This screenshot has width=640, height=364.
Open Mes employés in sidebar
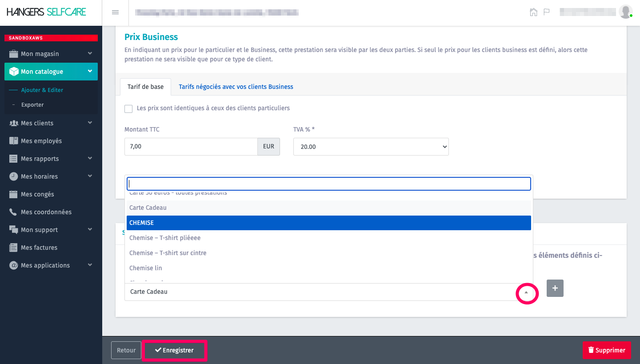(41, 141)
